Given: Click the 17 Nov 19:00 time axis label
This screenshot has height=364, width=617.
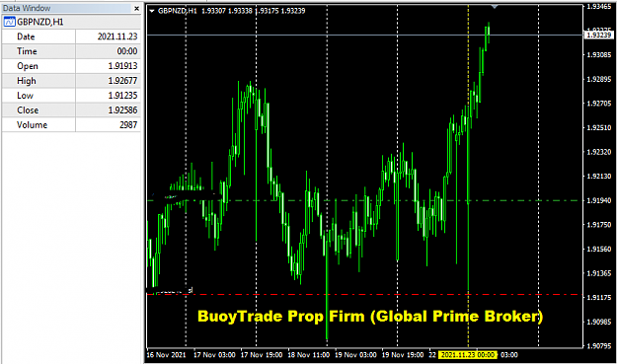Looking at the screenshot, I should 262,355.
